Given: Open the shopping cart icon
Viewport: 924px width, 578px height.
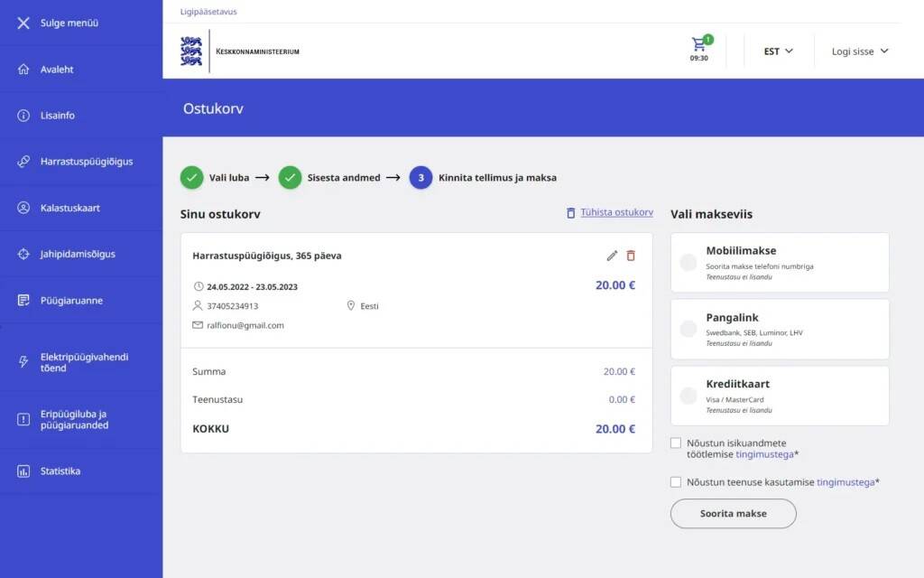Looking at the screenshot, I should click(699, 44).
